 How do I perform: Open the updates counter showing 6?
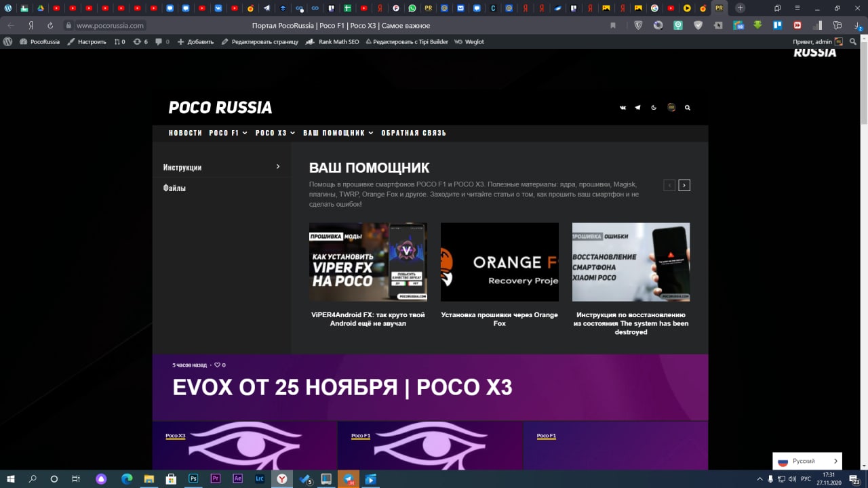140,41
